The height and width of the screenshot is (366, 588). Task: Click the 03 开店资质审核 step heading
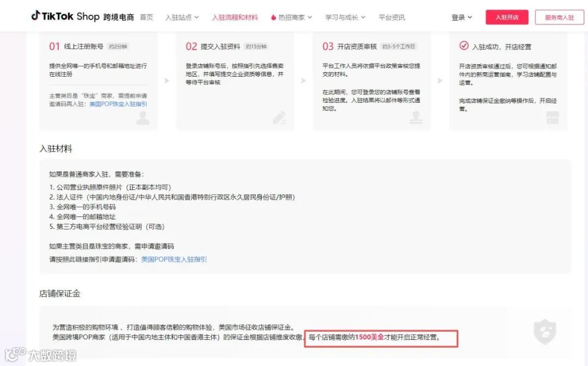[350, 46]
